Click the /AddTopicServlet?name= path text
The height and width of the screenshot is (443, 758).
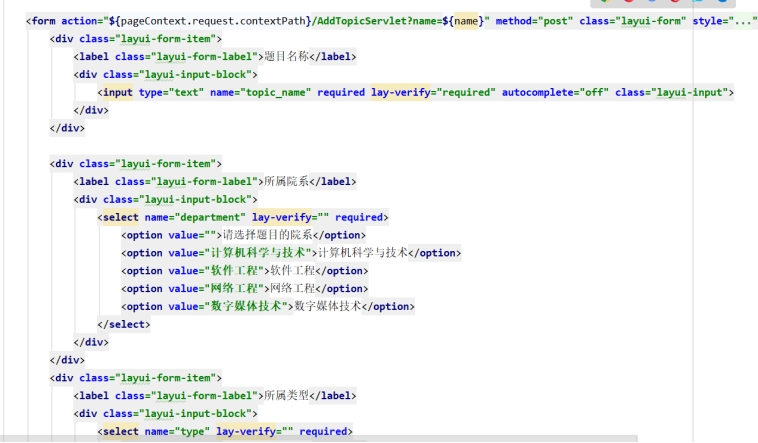[377, 21]
